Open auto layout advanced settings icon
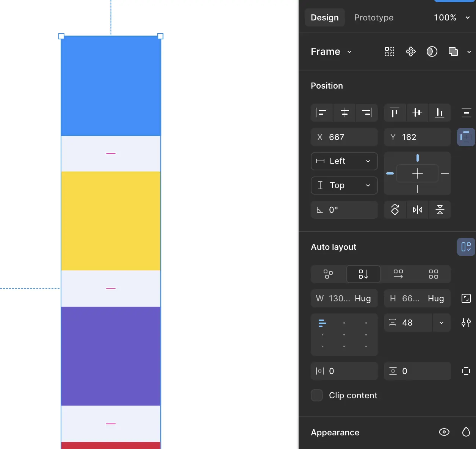Screen dimensions: 476x449 pos(466,323)
